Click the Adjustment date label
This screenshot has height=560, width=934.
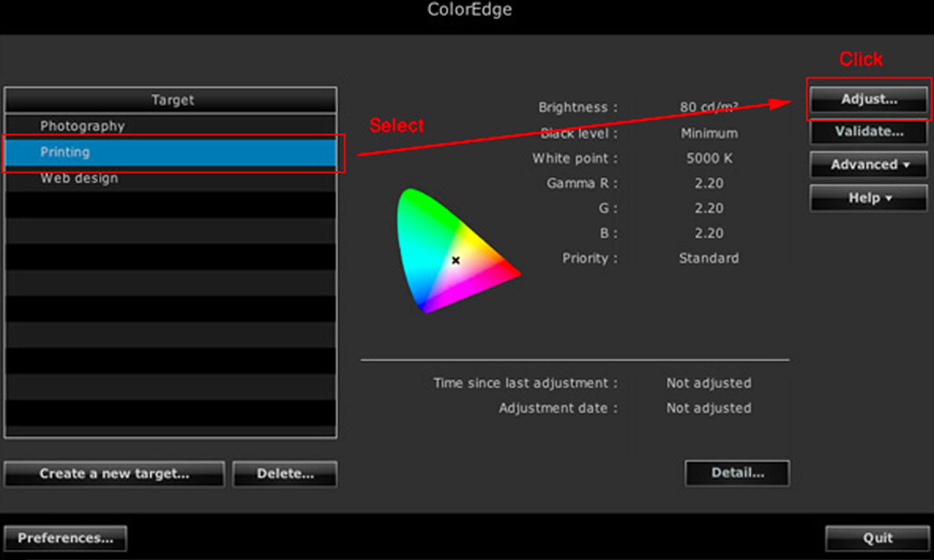pos(558,408)
